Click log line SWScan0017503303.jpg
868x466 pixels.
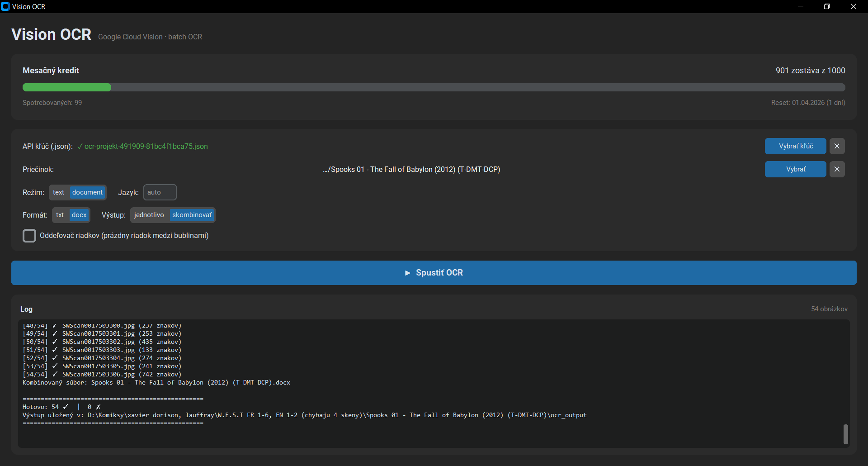pos(102,350)
